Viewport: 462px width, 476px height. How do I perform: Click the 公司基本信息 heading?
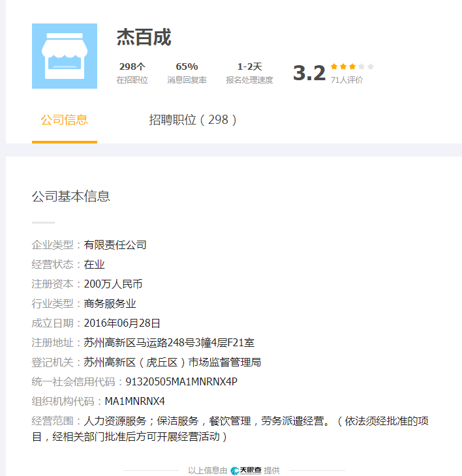[x=70, y=196]
